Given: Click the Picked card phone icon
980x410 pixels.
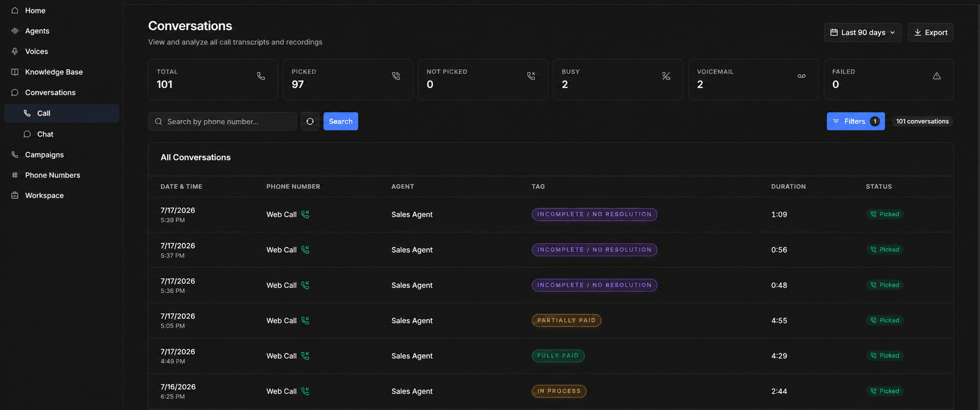Looking at the screenshot, I should (x=396, y=76).
